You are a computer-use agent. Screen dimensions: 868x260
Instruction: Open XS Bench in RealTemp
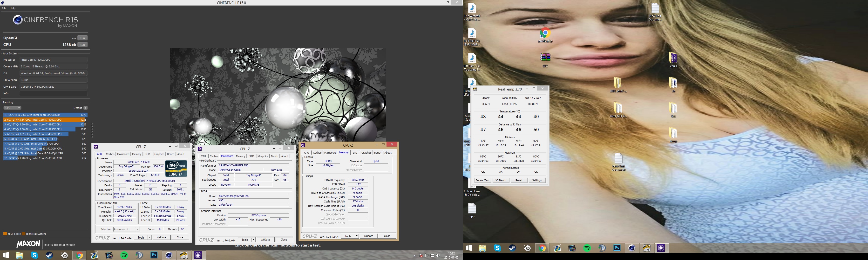pos(501,181)
